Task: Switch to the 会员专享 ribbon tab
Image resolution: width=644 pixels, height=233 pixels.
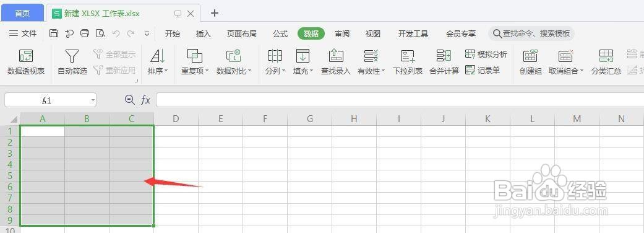Action: pos(461,33)
